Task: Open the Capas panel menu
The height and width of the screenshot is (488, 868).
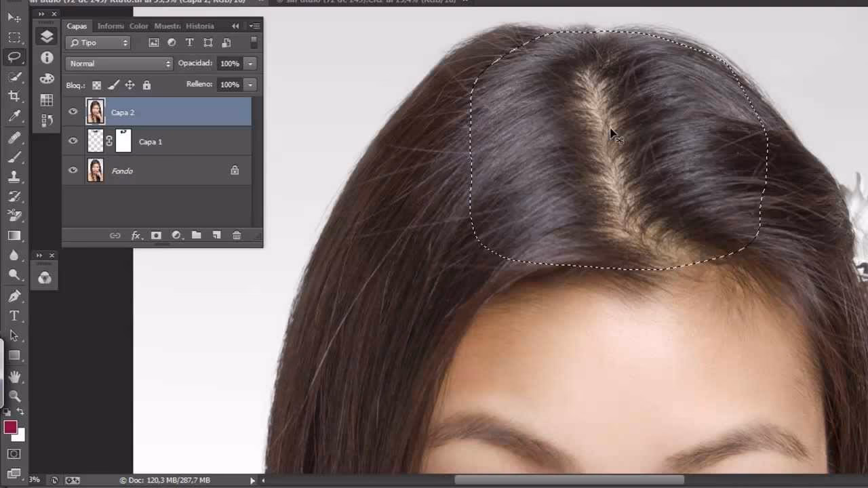Action: (x=254, y=26)
